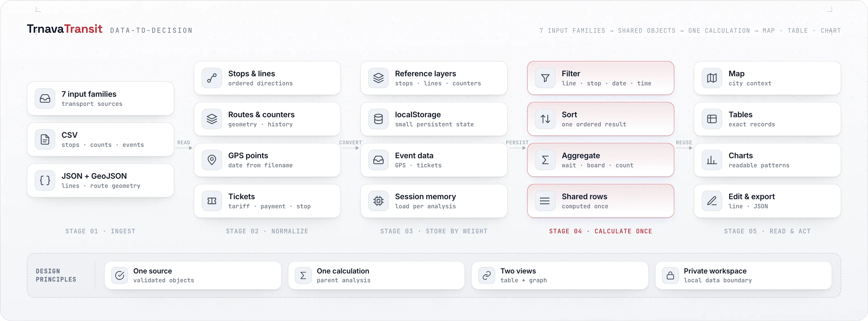The height and width of the screenshot is (321, 868).
Task: Click the curly braces JSON + GeoJSON icon
Action: pos(45,180)
